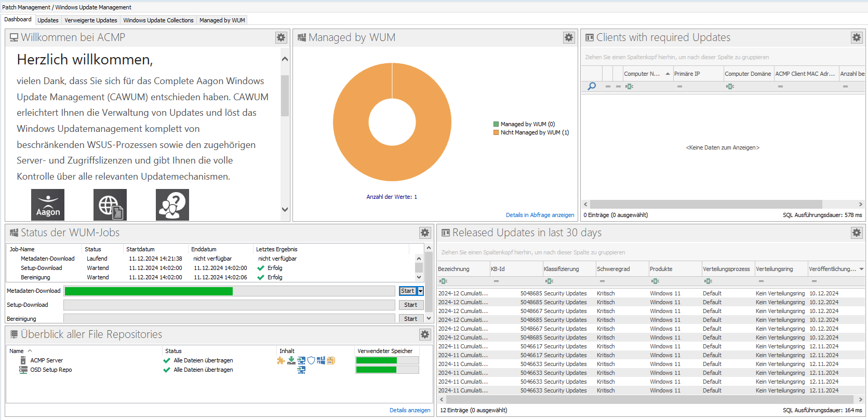Click the magnifier filter icon in clients grid
The image size is (868, 420).
(x=592, y=86)
